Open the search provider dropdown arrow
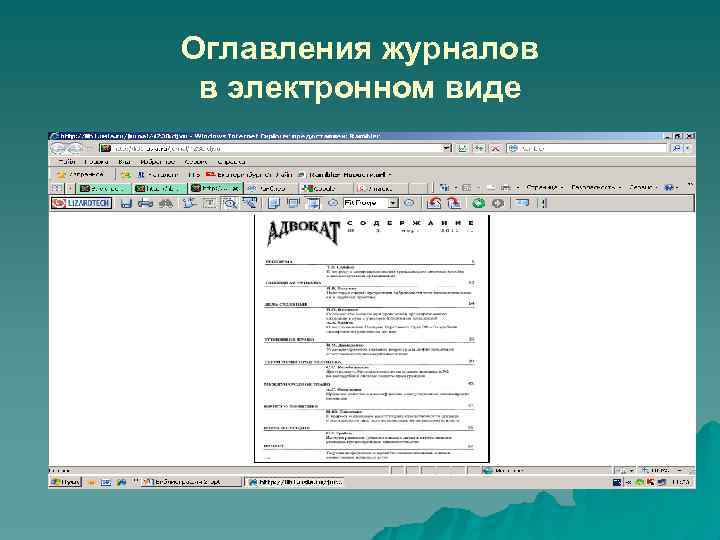The height and width of the screenshot is (540, 720). tap(688, 148)
